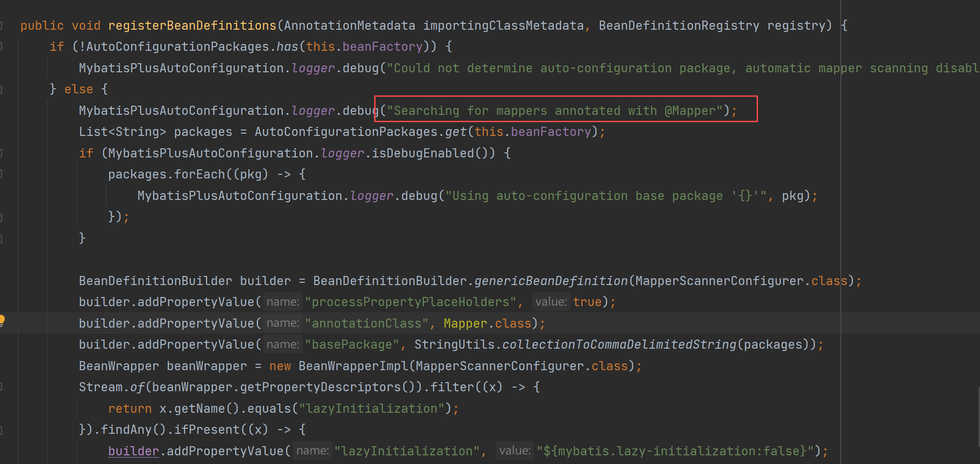Click the "processPropertyPlaceHolders" string
Viewport: 980px width, 464px height.
(x=411, y=302)
